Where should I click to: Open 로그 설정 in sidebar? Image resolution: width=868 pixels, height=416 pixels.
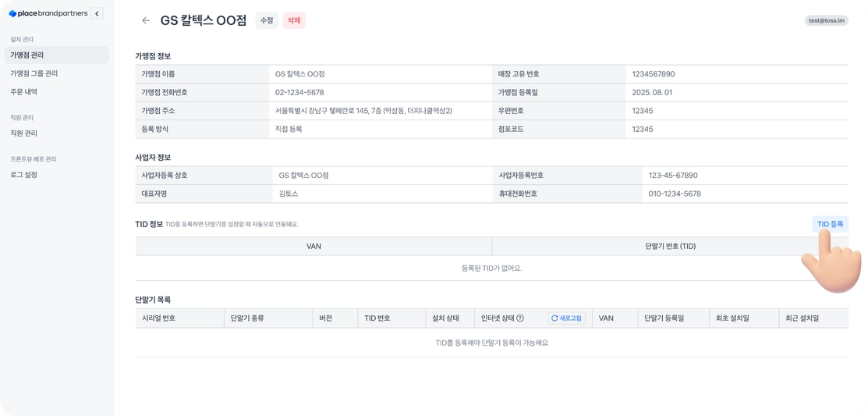click(x=23, y=175)
